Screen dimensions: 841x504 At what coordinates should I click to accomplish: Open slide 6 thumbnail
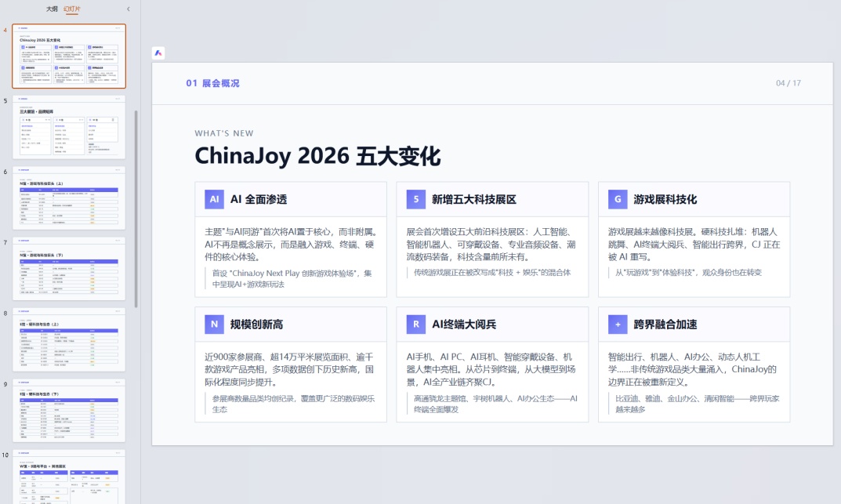coord(69,198)
